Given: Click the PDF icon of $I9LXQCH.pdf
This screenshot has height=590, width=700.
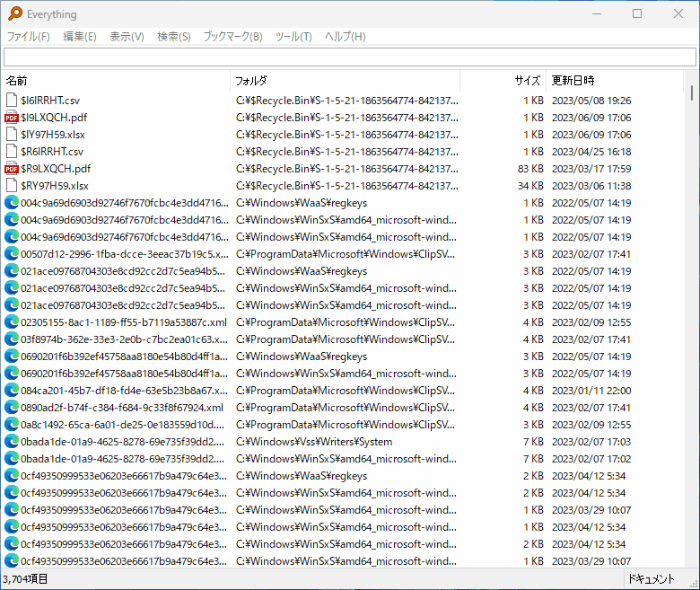Looking at the screenshot, I should (x=12, y=118).
